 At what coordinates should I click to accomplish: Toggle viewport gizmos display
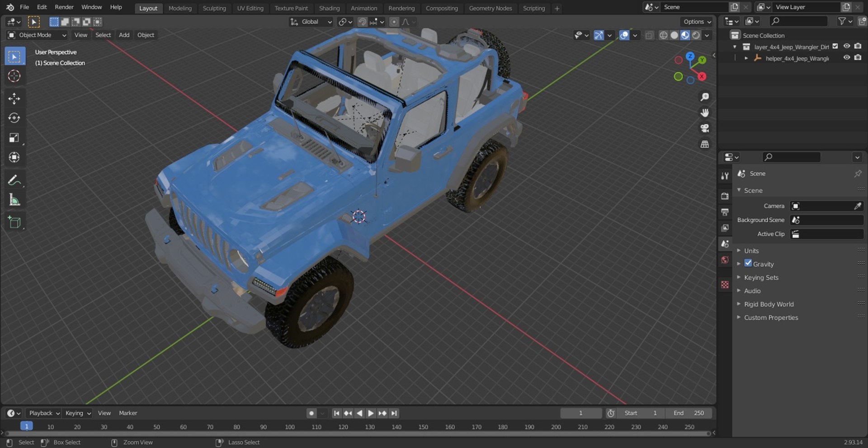coord(599,35)
